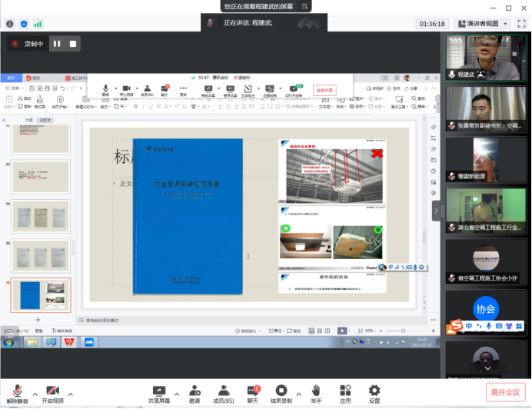
Task: Select 程建武's video tile
Action: point(486,58)
